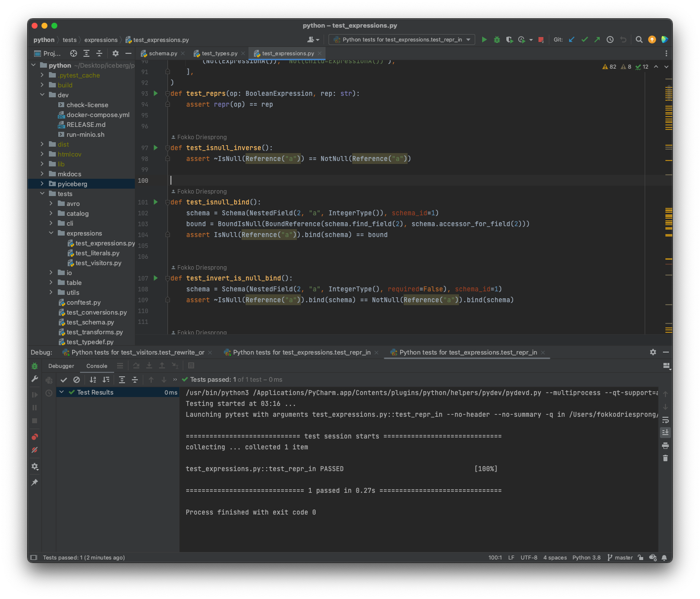Run the selected test configuration

pyautogui.click(x=484, y=40)
